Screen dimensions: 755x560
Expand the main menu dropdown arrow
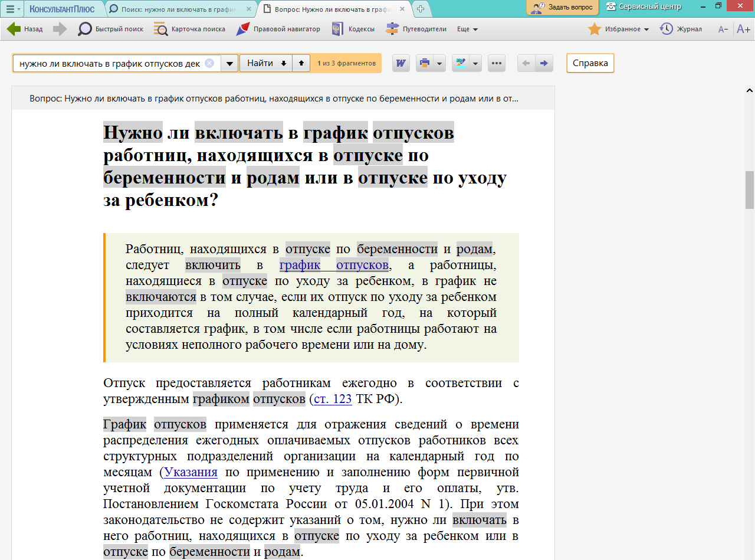[19, 9]
